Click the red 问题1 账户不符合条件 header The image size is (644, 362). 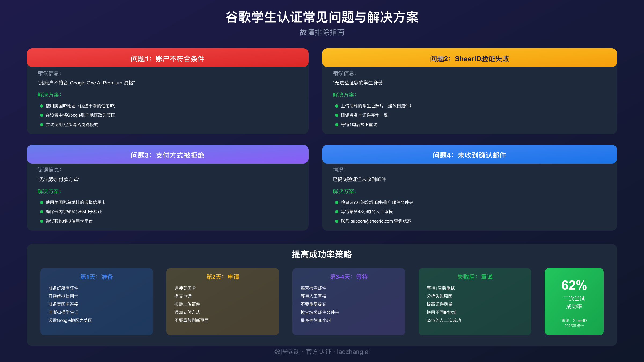pyautogui.click(x=167, y=58)
